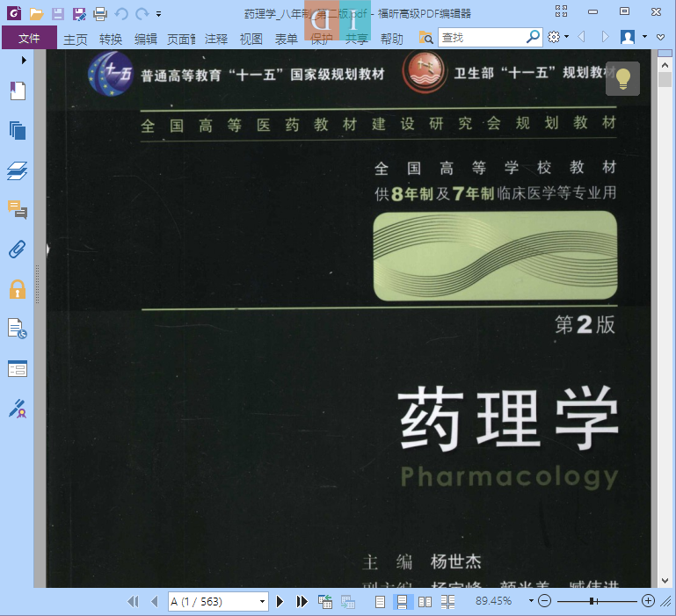
Task: Switch to continuous facing view
Action: (447, 601)
